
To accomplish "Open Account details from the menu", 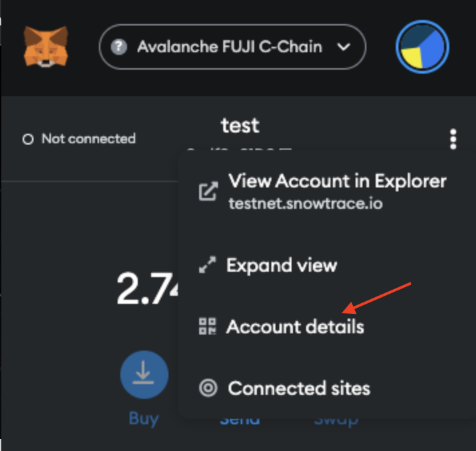I will coord(322,327).
